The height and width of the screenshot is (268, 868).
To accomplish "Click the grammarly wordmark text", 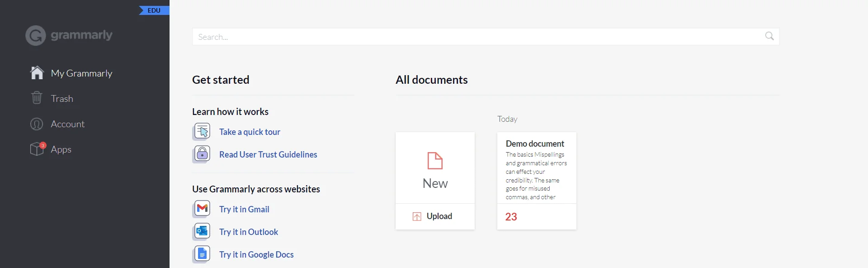I will click(x=81, y=35).
